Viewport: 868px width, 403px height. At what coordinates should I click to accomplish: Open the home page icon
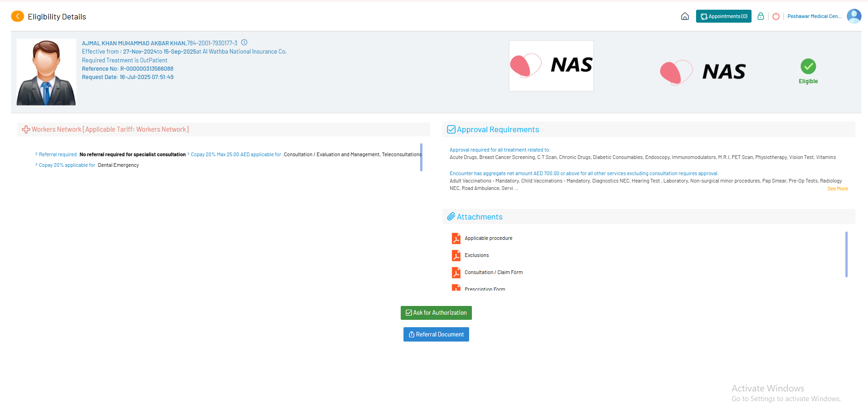pos(685,17)
